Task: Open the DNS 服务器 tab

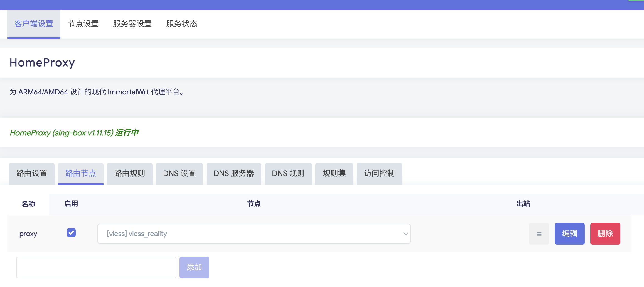Action: tap(234, 174)
